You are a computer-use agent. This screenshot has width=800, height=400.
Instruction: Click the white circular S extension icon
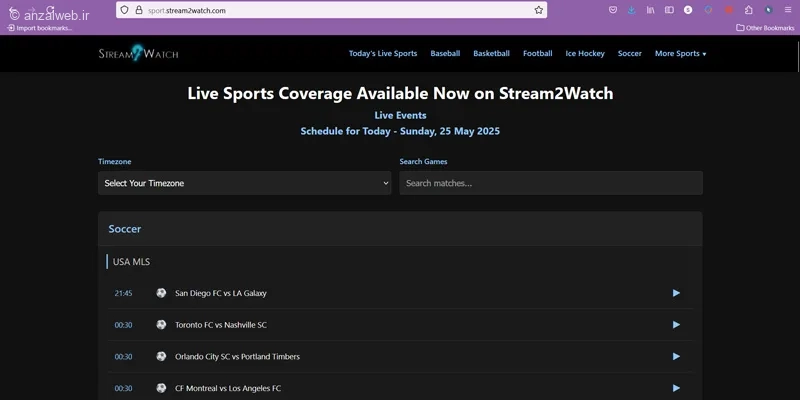coord(688,10)
